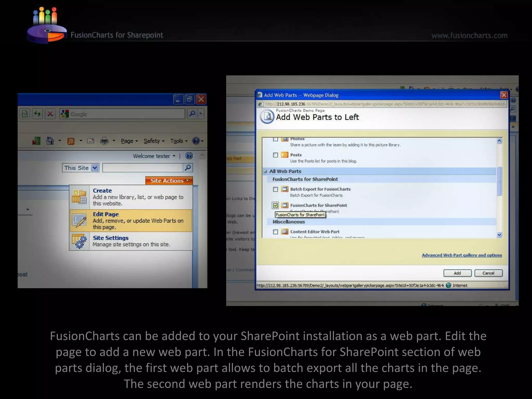Screen dimensions: 532x399
Task: Open the RSS feeds dropdown arrow
Action: click(81, 141)
